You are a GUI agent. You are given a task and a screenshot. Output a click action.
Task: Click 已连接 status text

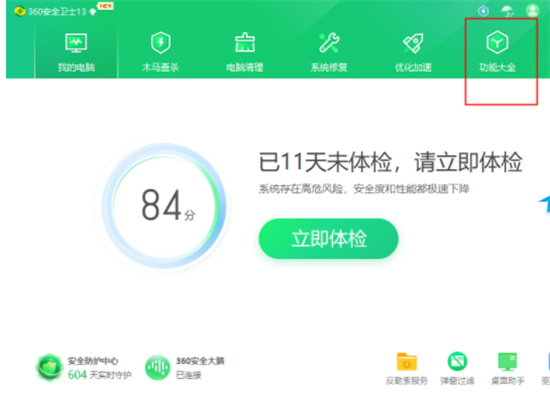(x=189, y=375)
